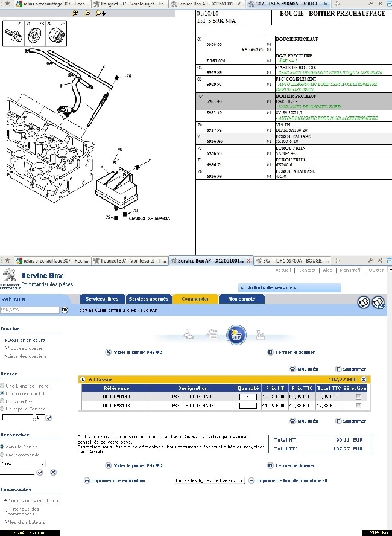This screenshot has width=392, height=536.
Task: Select the Une Ligne de travail radio option
Action: click(2, 386)
